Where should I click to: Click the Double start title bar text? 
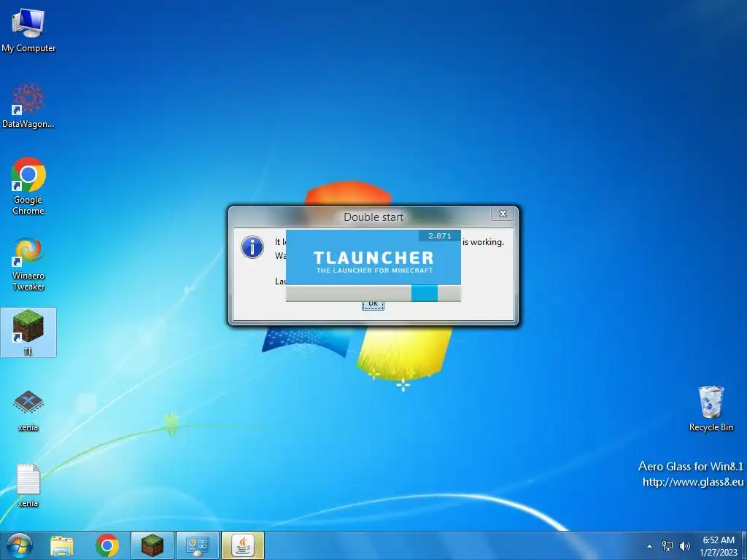[373, 217]
